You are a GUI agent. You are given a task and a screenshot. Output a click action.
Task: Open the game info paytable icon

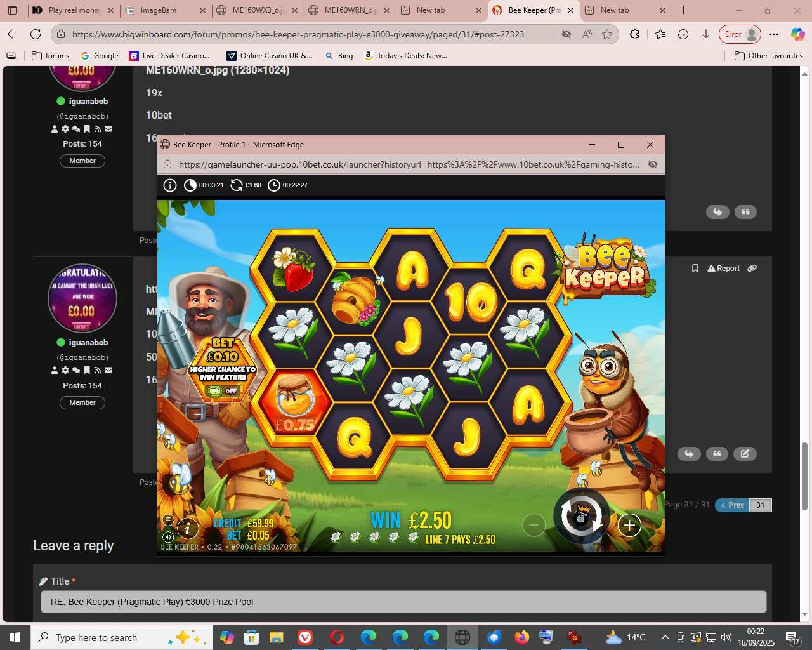coord(188,527)
